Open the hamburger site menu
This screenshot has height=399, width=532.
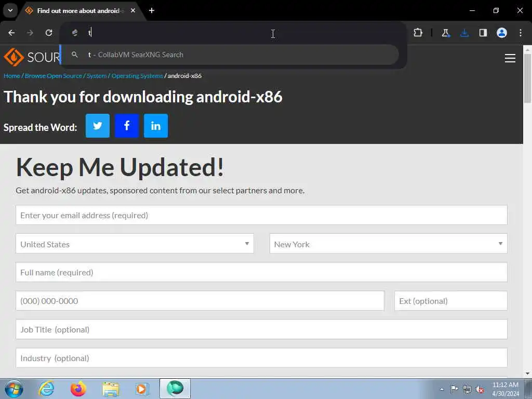pos(510,58)
